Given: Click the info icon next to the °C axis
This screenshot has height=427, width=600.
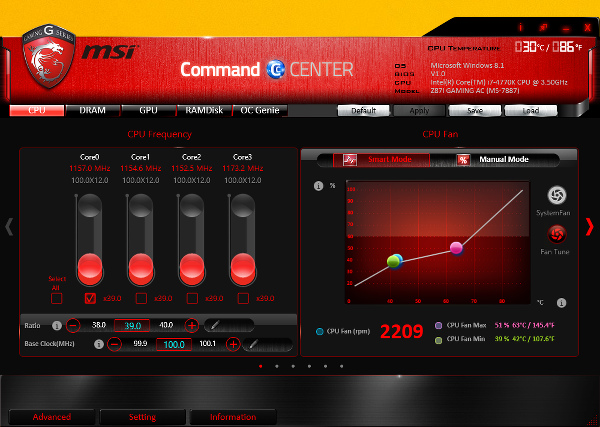Looking at the screenshot, I should coord(561,303).
